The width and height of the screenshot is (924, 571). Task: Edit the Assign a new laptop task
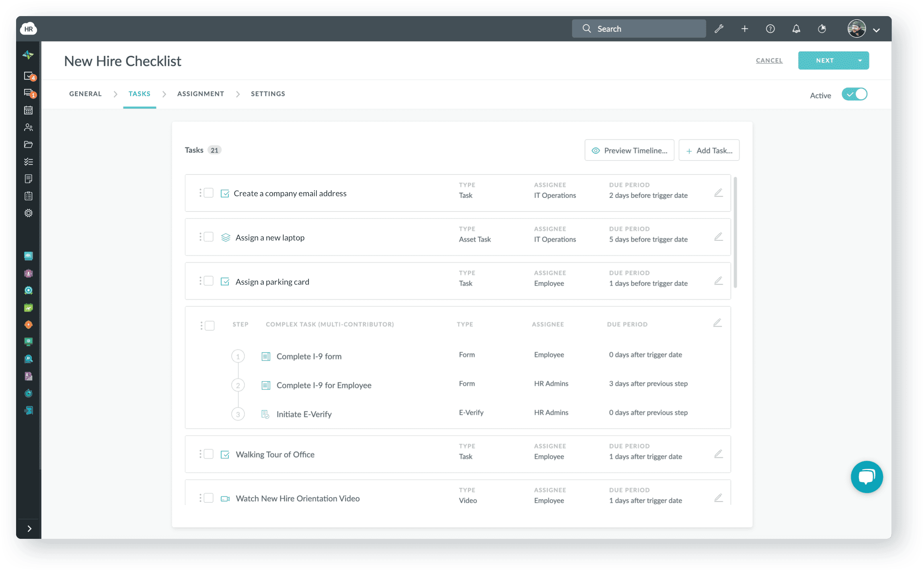coord(719,237)
